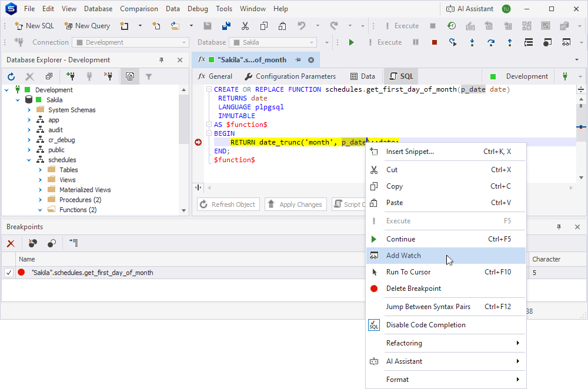Pin the Database Explorer panel

point(162,60)
